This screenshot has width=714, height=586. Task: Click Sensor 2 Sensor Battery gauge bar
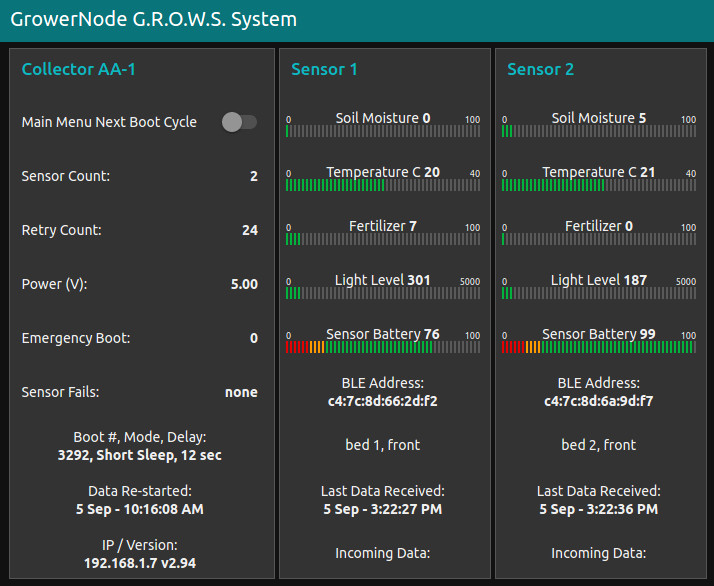point(599,347)
